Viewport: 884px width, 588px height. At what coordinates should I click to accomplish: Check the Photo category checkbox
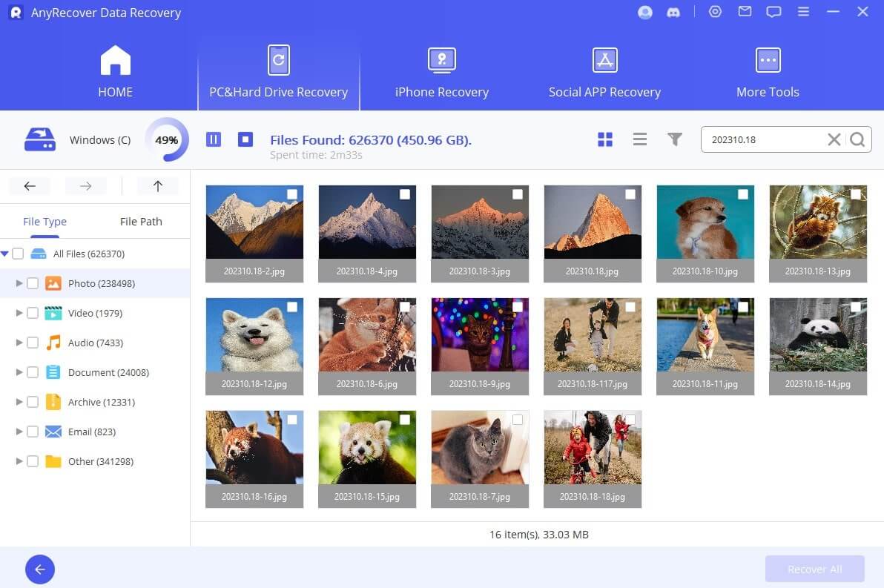[33, 283]
